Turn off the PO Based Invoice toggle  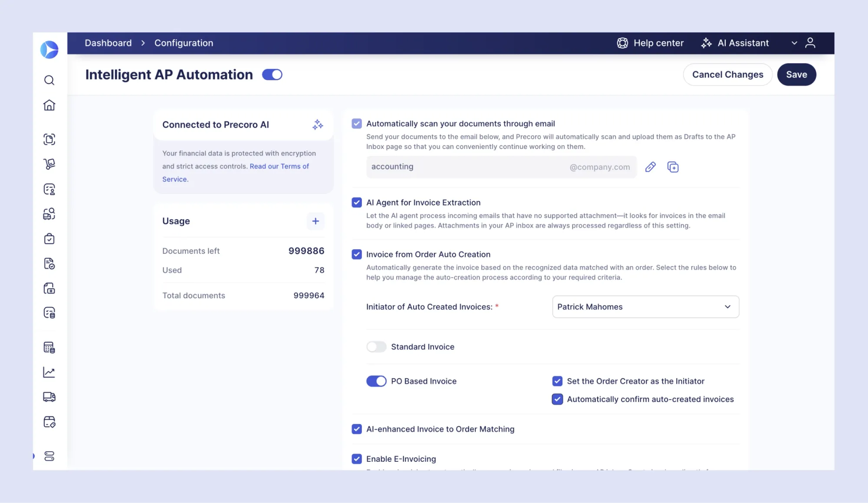tap(376, 381)
